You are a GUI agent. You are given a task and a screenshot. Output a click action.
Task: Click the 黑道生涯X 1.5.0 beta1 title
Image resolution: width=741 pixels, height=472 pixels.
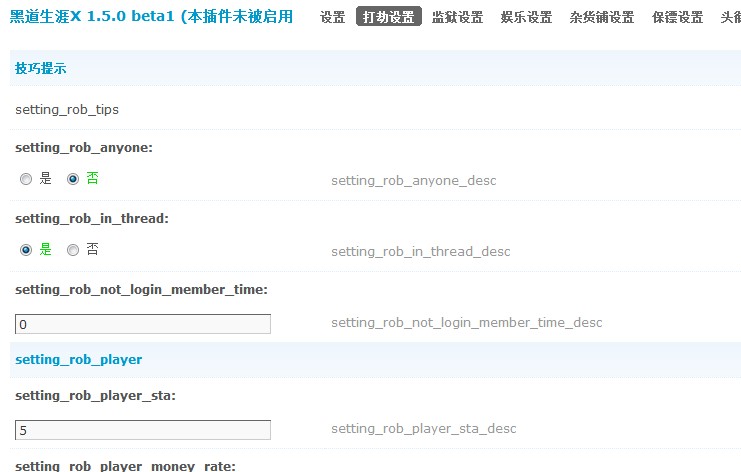point(151,17)
